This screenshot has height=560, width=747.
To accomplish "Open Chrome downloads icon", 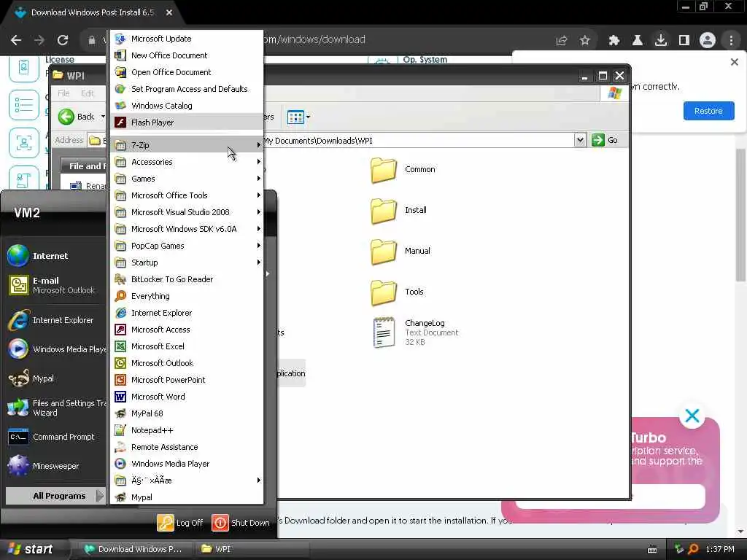I will coord(660,41).
